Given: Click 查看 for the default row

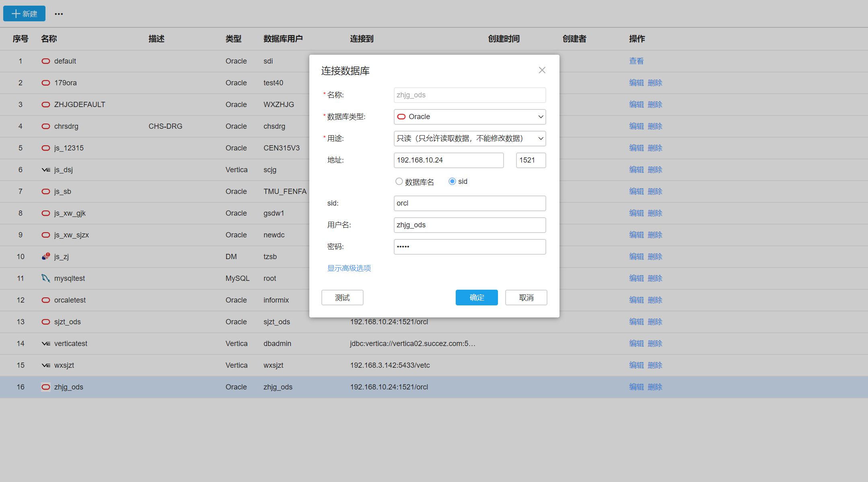Looking at the screenshot, I should (x=636, y=61).
